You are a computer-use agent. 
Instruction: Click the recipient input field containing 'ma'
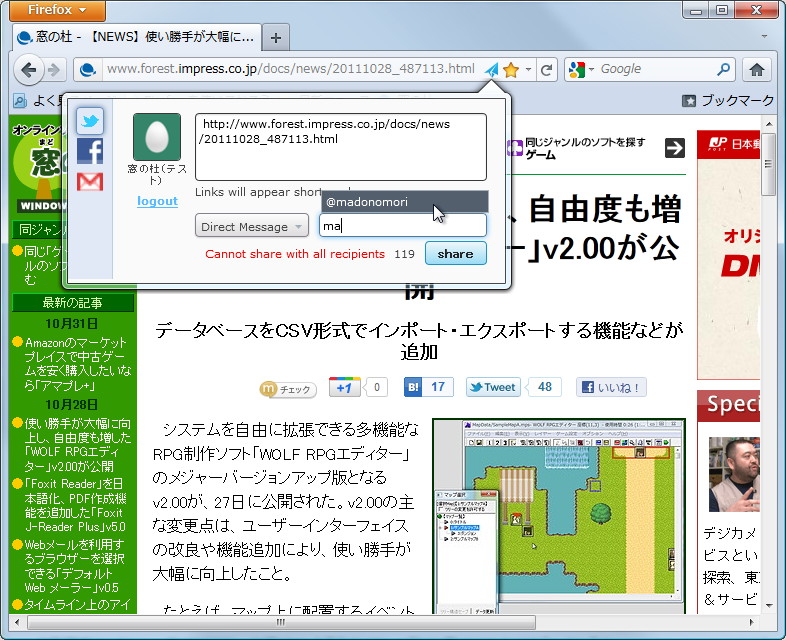pos(403,226)
